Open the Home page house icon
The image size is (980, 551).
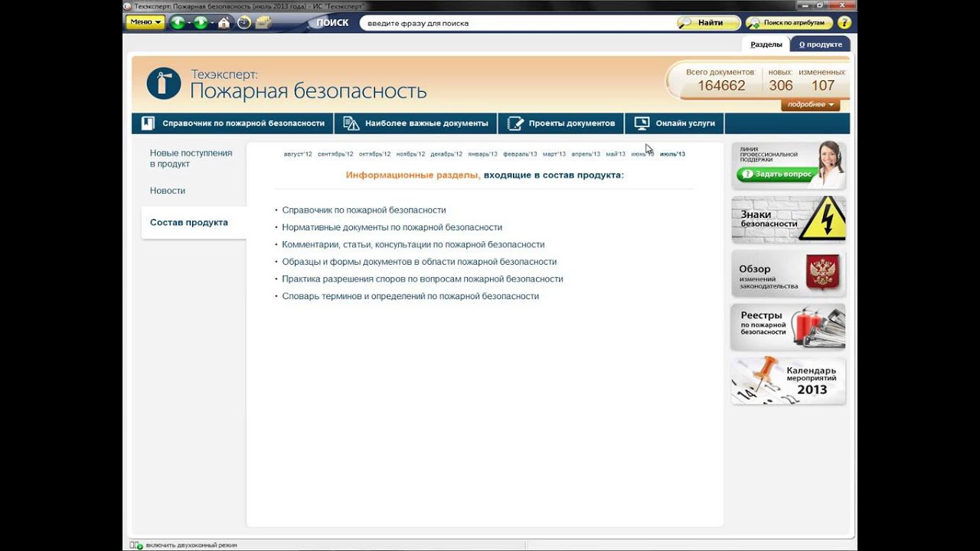coord(224,22)
